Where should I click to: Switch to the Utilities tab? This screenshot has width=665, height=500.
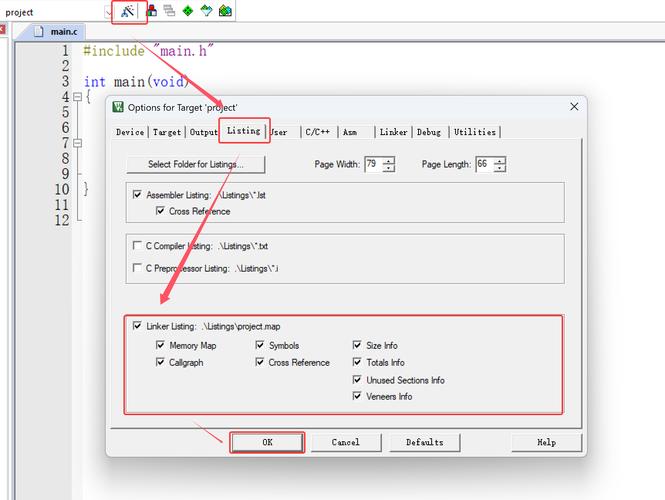475,132
